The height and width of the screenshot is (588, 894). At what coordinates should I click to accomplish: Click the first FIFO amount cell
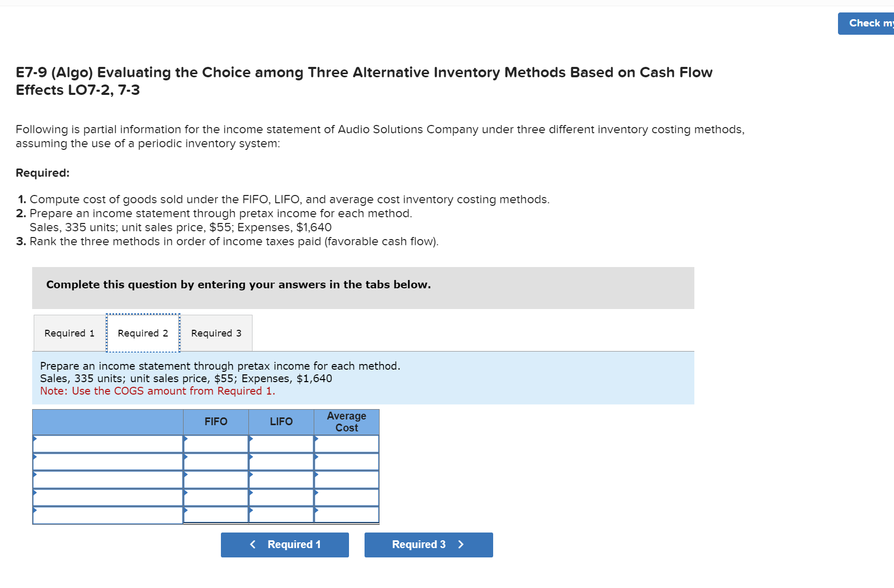click(216, 444)
